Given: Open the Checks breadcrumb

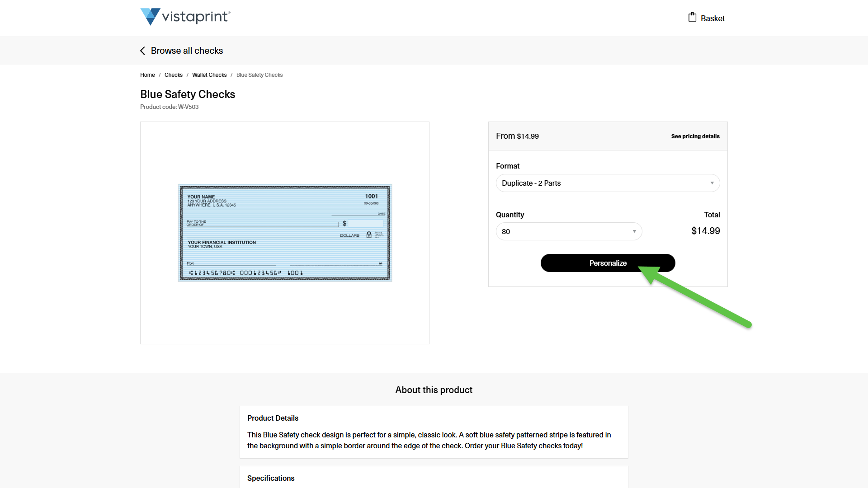Looking at the screenshot, I should 174,75.
